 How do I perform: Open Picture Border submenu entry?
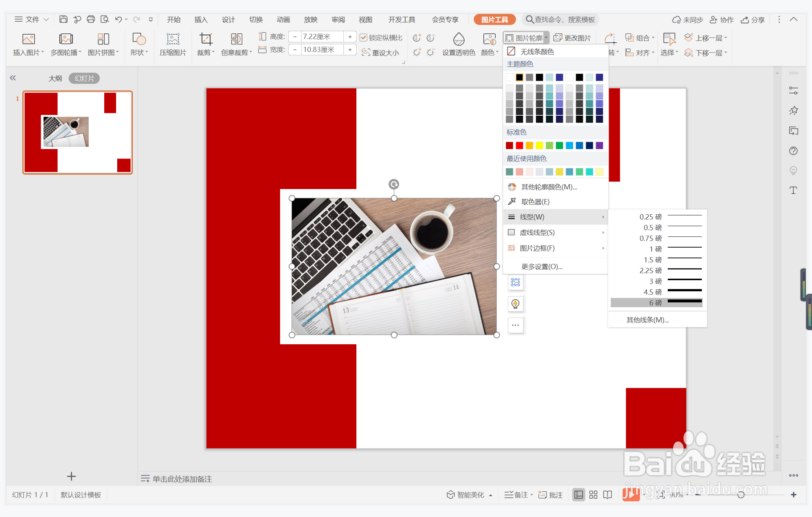tap(555, 248)
